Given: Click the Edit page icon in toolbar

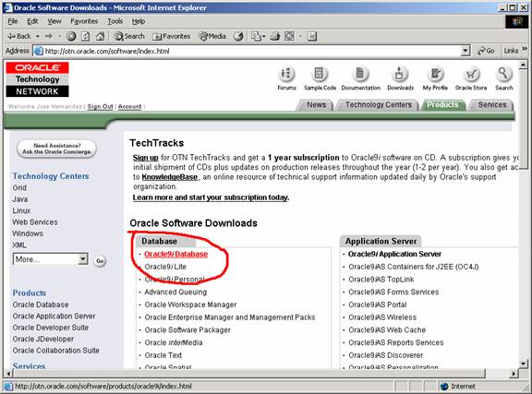Looking at the screenshot, I should (289, 36).
